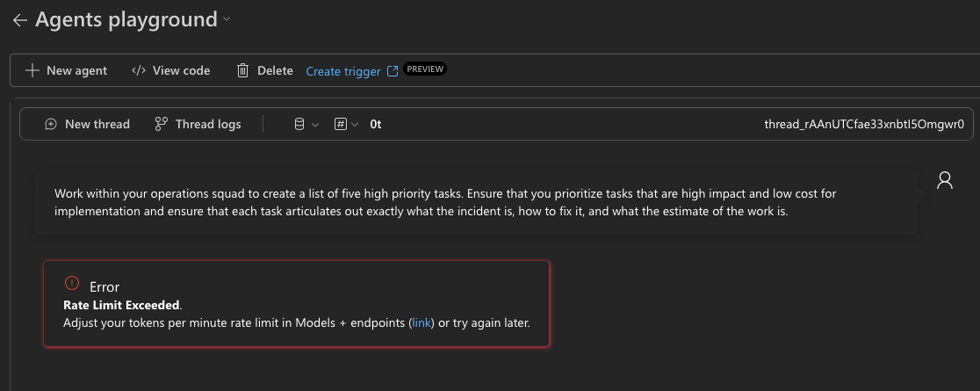Start a New thread

pos(88,124)
